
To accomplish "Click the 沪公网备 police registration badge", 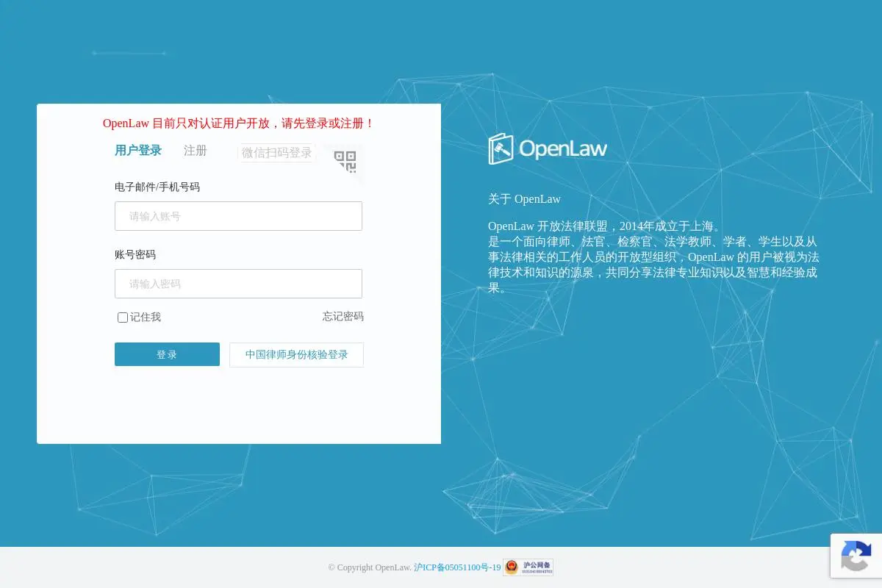I will click(x=528, y=567).
